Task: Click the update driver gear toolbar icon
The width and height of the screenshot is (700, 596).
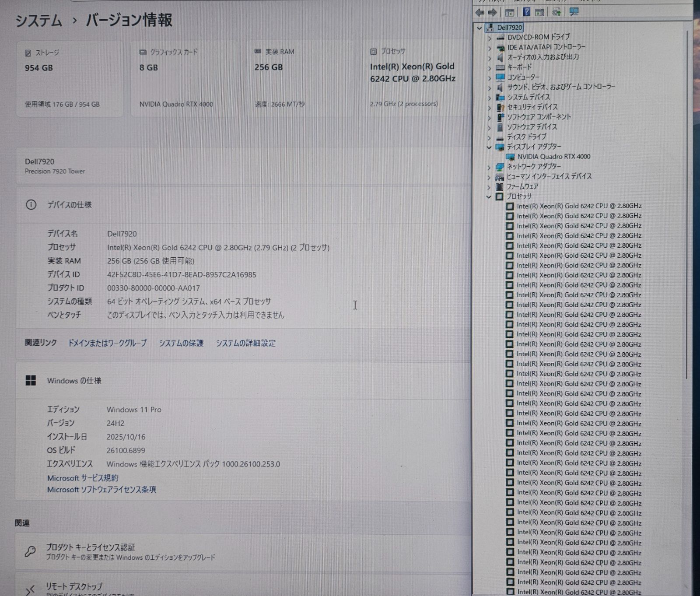Action: coord(556,13)
